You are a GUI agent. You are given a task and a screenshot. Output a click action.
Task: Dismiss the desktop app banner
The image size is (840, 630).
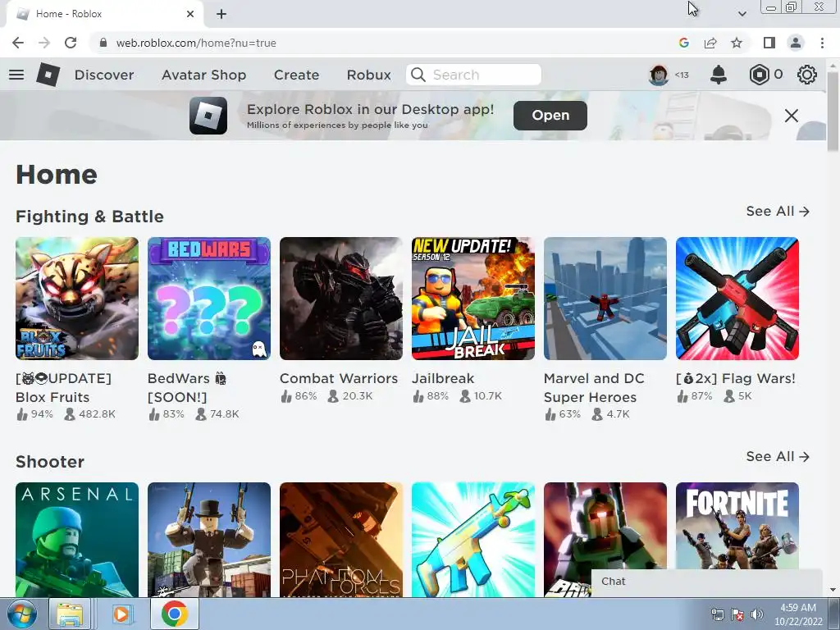tap(792, 116)
